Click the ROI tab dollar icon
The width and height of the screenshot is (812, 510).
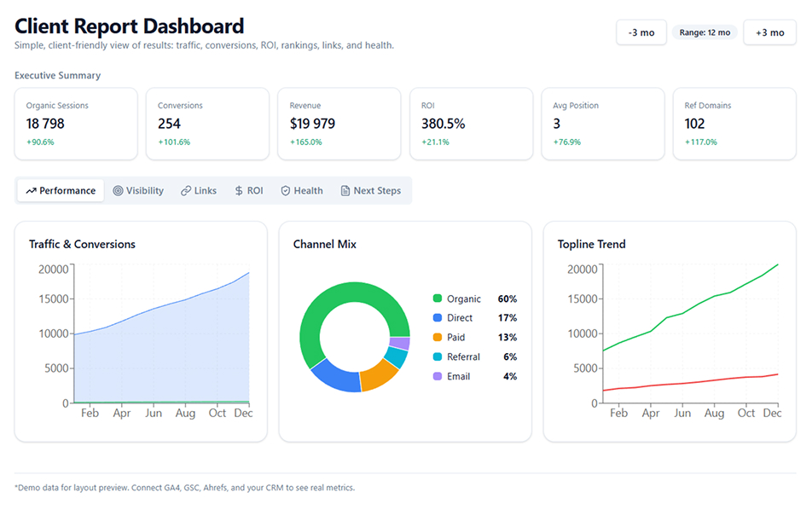tap(239, 191)
